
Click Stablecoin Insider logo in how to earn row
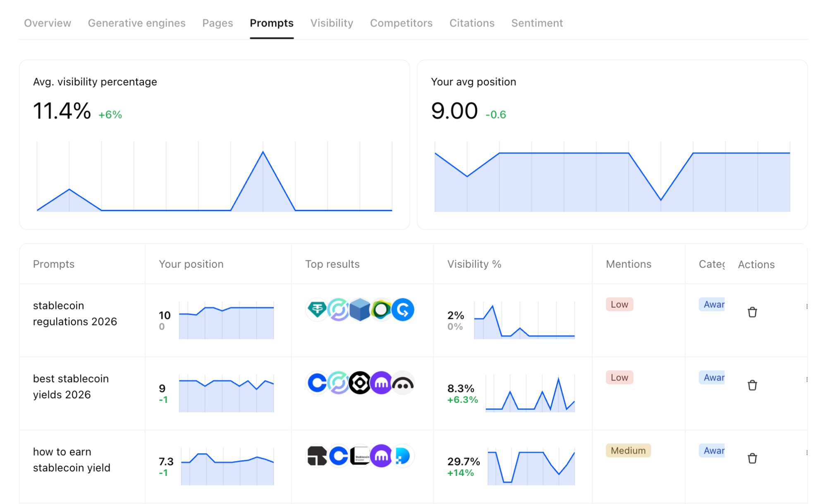pyautogui.click(x=360, y=456)
